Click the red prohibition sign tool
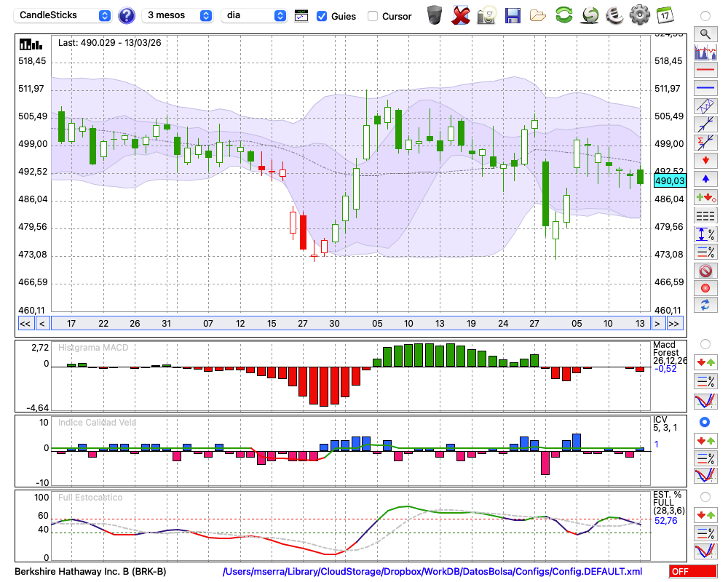The width and height of the screenshot is (728, 582). click(x=705, y=271)
